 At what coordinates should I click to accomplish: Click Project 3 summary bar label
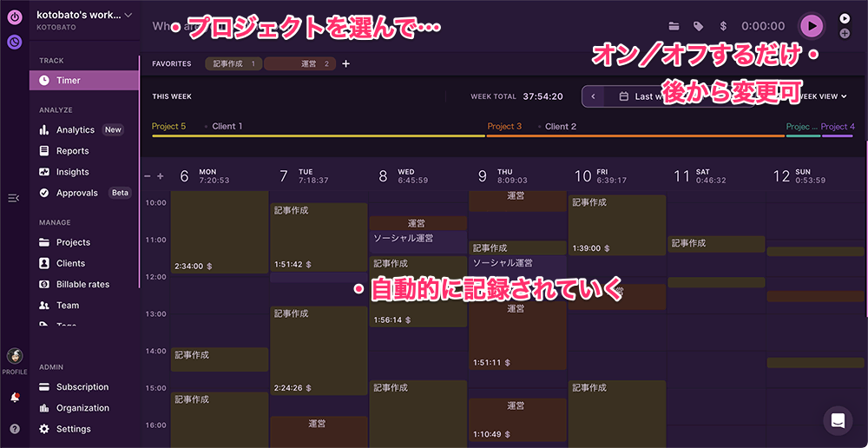pyautogui.click(x=504, y=126)
